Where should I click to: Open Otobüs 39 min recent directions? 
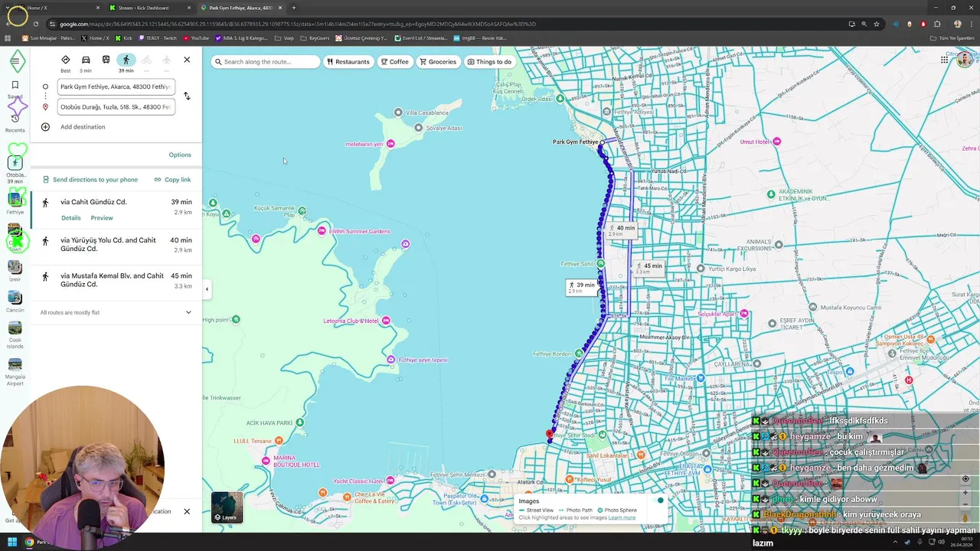coord(15,168)
